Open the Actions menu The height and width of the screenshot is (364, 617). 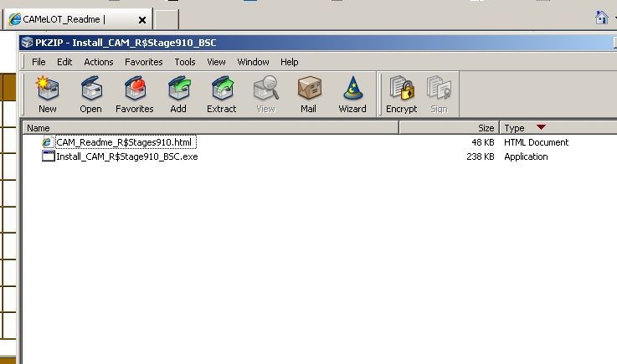coord(99,62)
